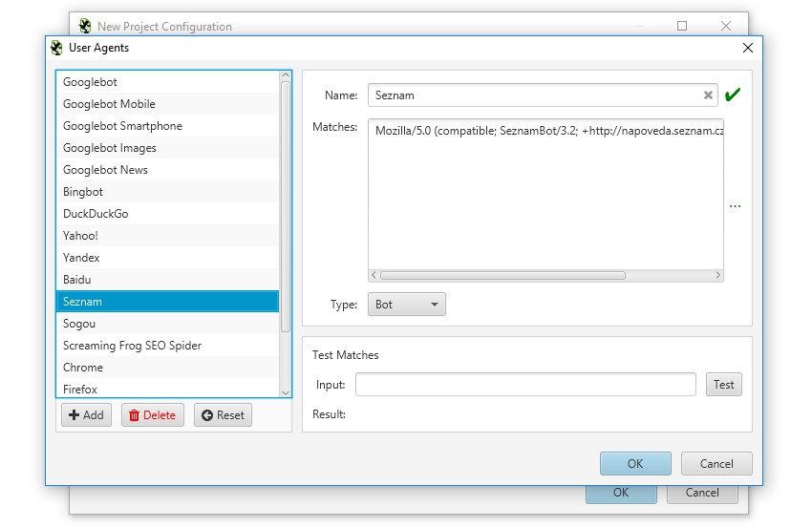812x528 pixels.
Task: Select Sogou in the list
Action: pyautogui.click(x=167, y=324)
